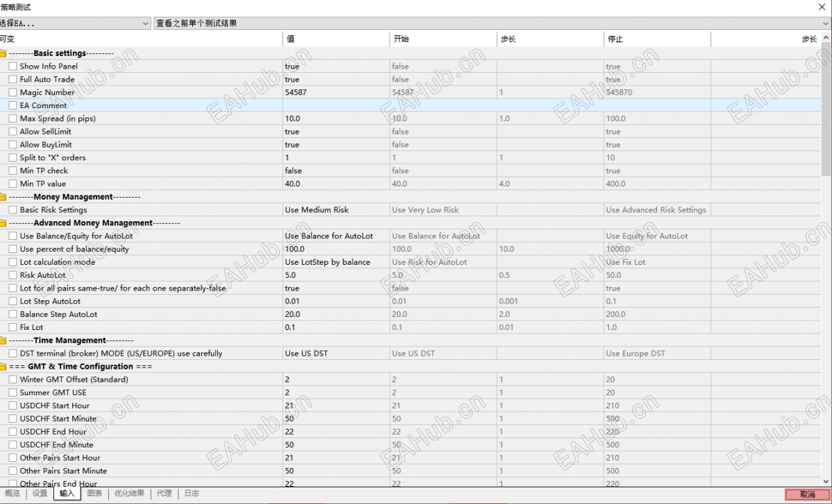Click the Magic Number value 54587
The width and height of the screenshot is (832, 504).
(296, 92)
